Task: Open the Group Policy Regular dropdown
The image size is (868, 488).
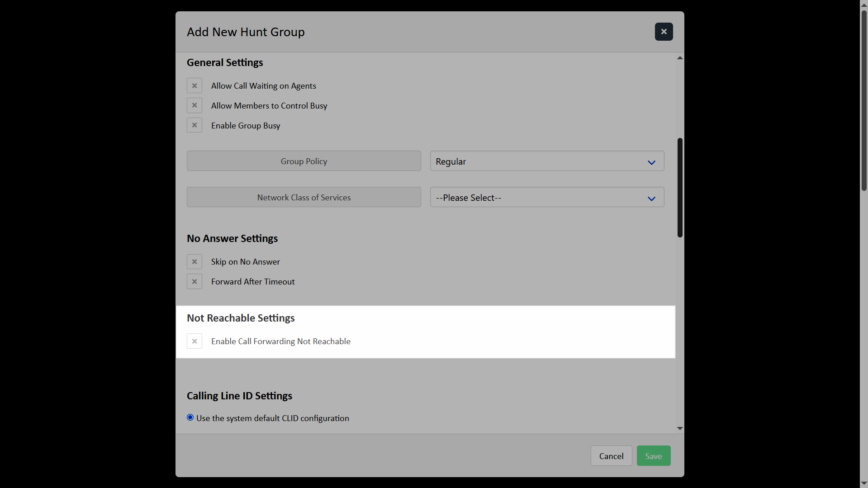Action: [x=547, y=161]
